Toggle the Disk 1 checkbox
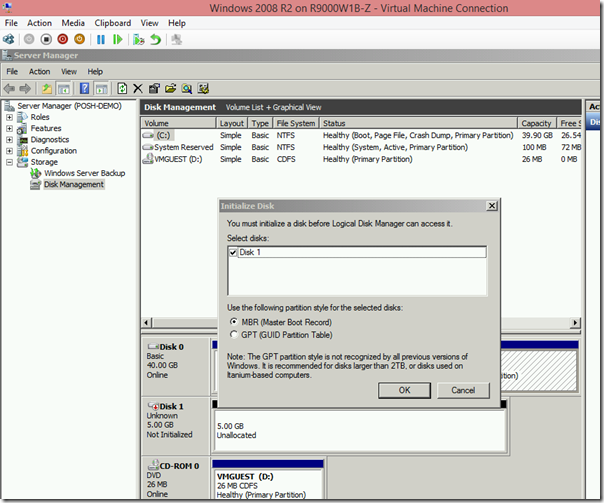The height and width of the screenshot is (503, 604). (x=233, y=253)
